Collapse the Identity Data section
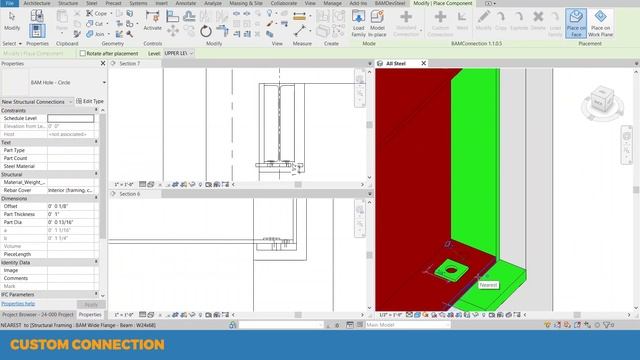 coord(96,262)
